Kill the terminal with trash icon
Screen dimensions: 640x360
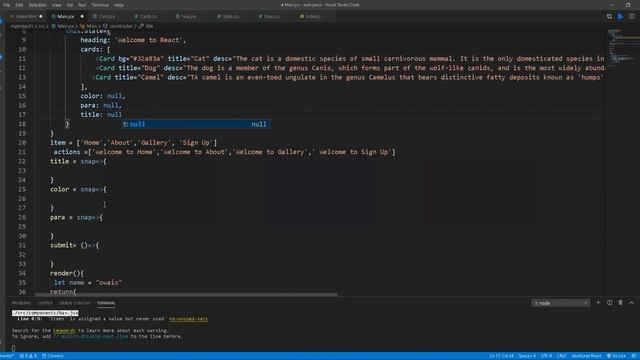(620, 303)
